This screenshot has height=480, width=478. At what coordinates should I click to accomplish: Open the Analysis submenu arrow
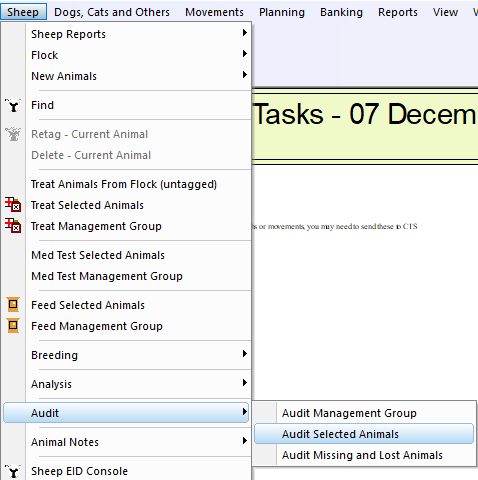[245, 383]
